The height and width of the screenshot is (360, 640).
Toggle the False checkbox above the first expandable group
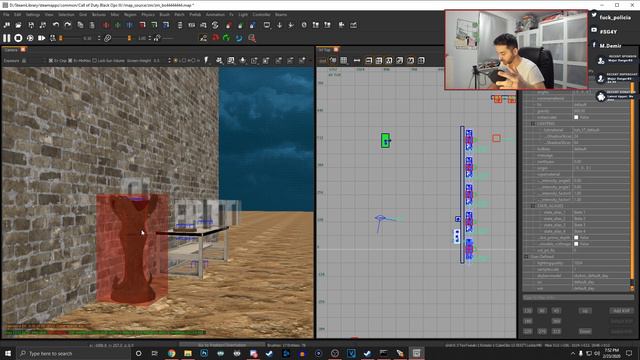click(576, 118)
